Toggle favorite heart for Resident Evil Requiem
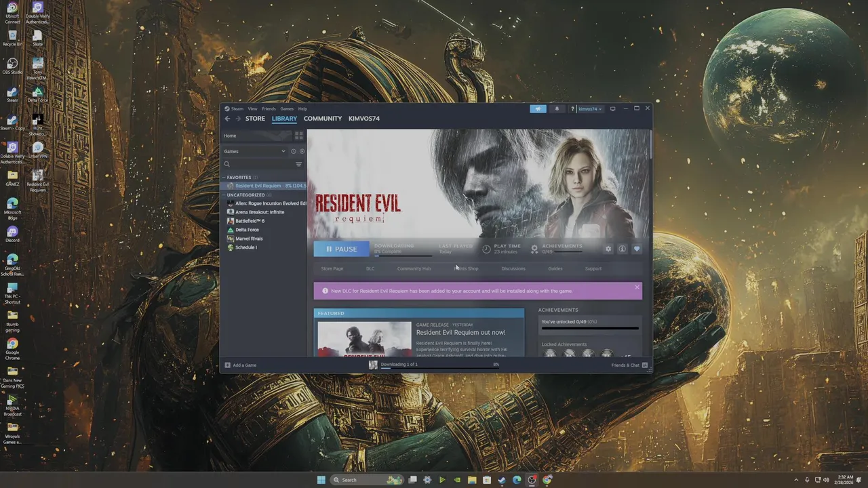Image resolution: width=868 pixels, height=488 pixels. pos(636,249)
